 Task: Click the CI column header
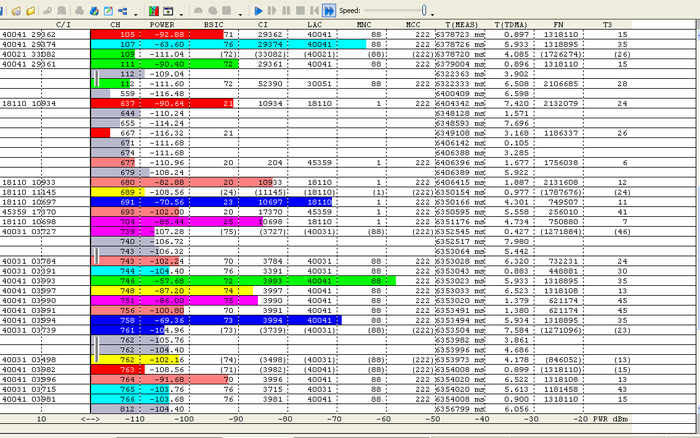[x=262, y=25]
